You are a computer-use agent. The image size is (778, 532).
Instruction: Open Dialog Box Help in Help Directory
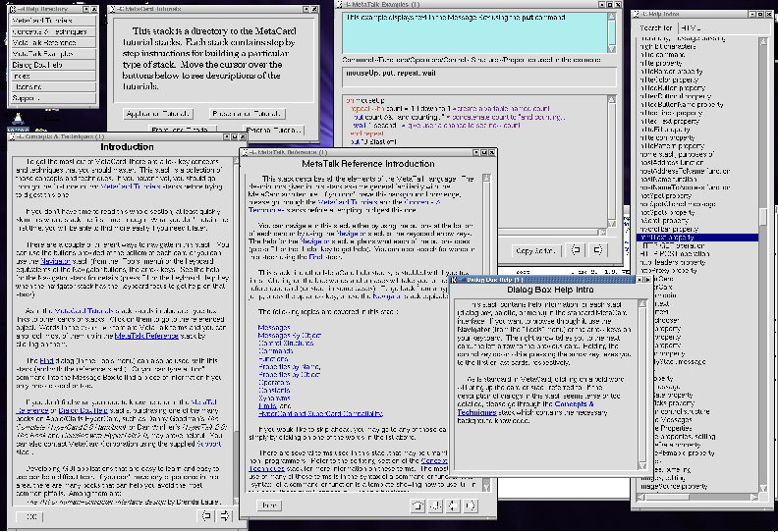pyautogui.click(x=53, y=65)
